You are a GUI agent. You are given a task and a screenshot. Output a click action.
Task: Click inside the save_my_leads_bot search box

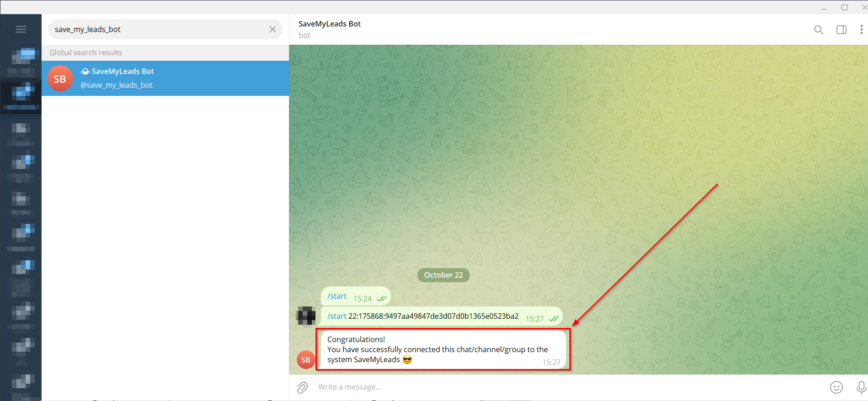[x=155, y=29]
